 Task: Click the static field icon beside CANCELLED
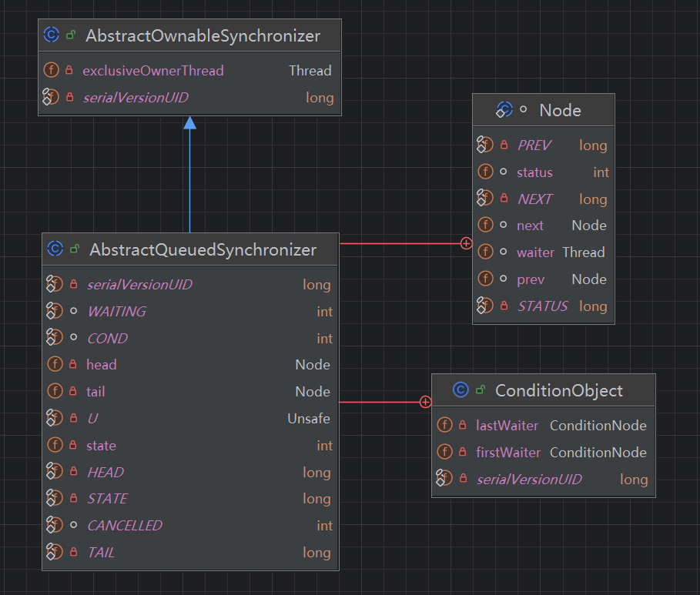tap(53, 526)
